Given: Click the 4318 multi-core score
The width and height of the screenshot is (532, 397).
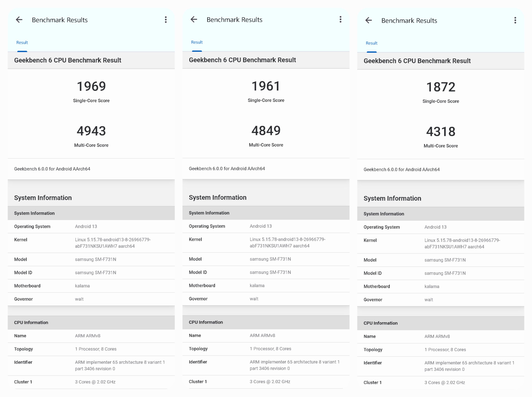Looking at the screenshot, I should pos(441,132).
